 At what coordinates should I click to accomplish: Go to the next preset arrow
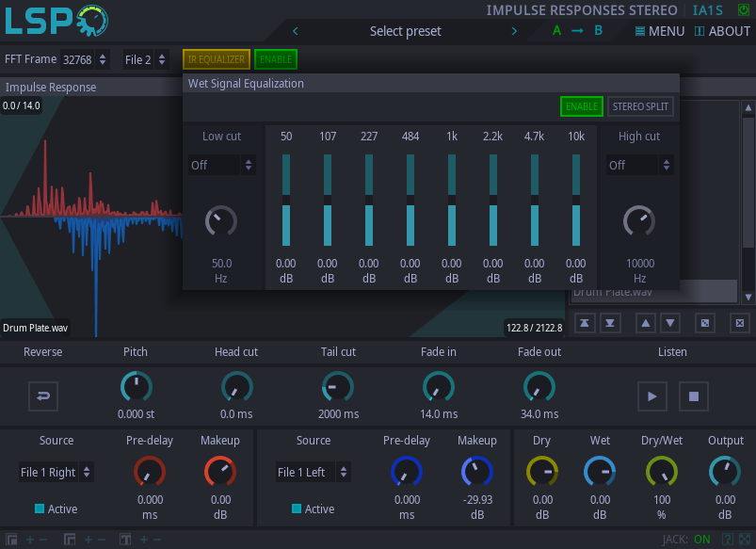click(x=514, y=31)
